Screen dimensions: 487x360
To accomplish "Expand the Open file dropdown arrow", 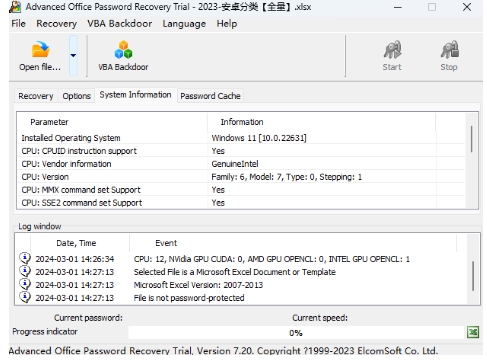I will click(x=73, y=55).
